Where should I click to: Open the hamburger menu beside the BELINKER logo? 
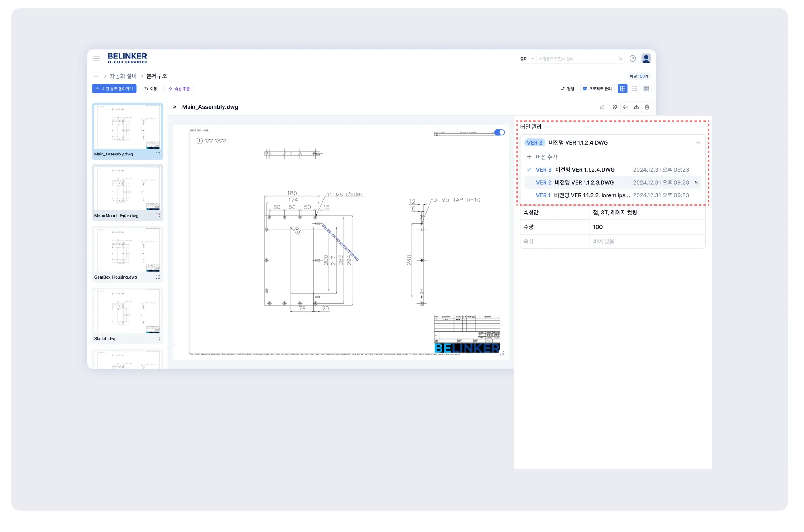97,58
